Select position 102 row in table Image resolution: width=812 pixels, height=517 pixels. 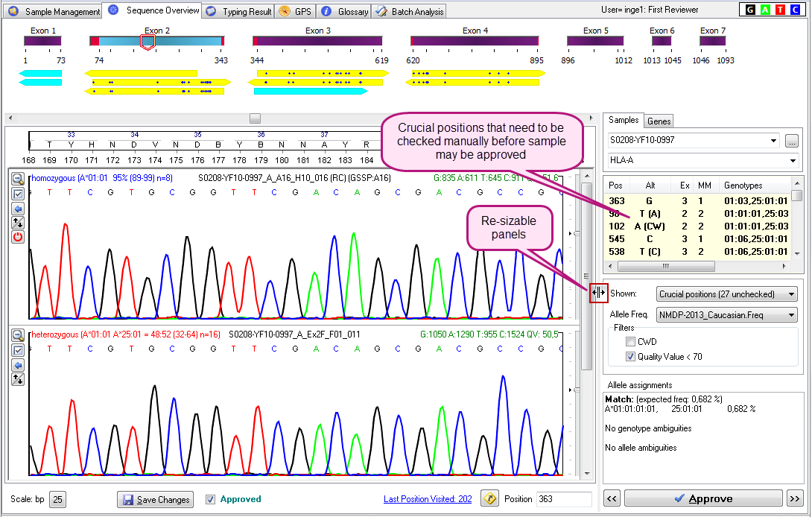coord(698,226)
